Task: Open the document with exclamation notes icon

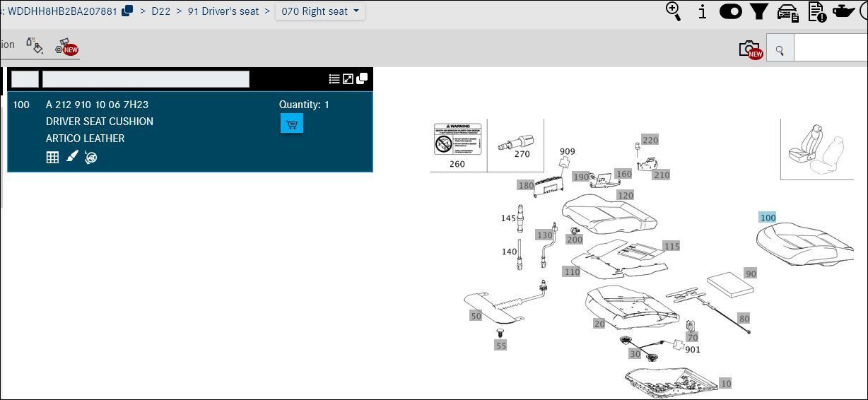Action: click(816, 12)
